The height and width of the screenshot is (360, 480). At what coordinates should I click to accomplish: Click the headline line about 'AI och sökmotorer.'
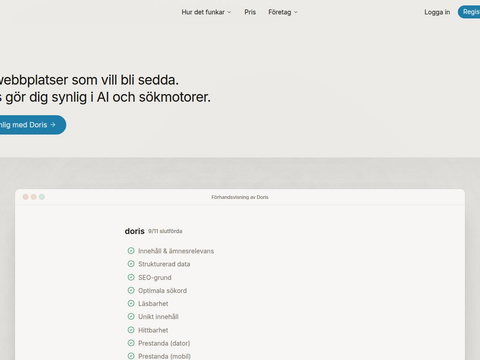point(105,97)
